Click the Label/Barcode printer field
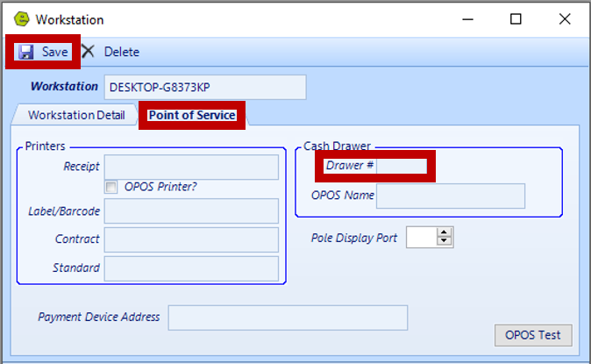Image resolution: width=591 pixels, height=364 pixels. pyautogui.click(x=191, y=211)
